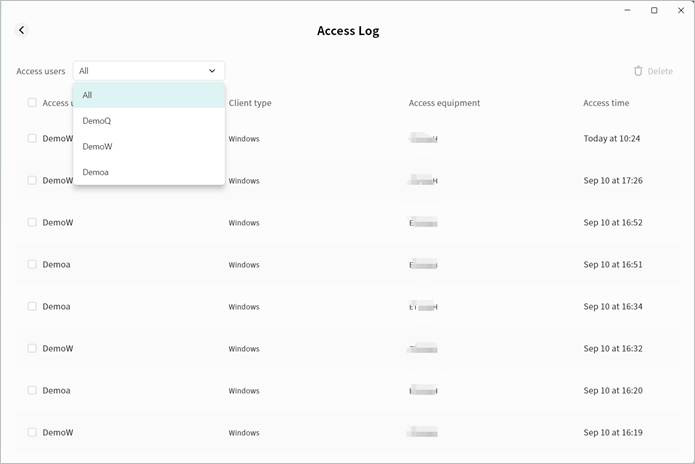Minimize the Access Log window
The image size is (695, 464).
click(x=626, y=10)
